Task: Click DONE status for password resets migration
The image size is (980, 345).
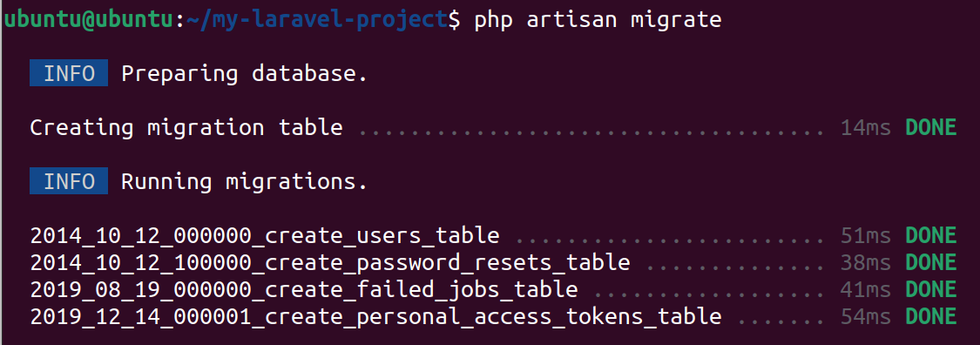Action: pos(931,262)
